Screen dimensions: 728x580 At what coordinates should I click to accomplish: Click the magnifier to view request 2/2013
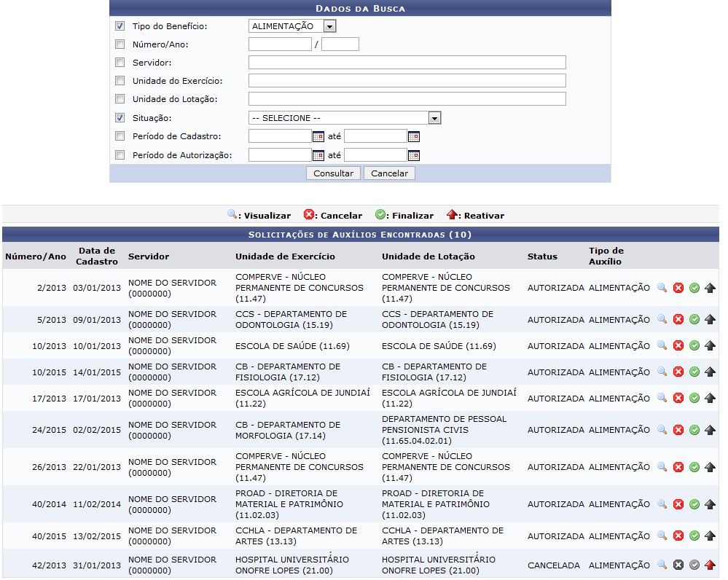(x=662, y=288)
